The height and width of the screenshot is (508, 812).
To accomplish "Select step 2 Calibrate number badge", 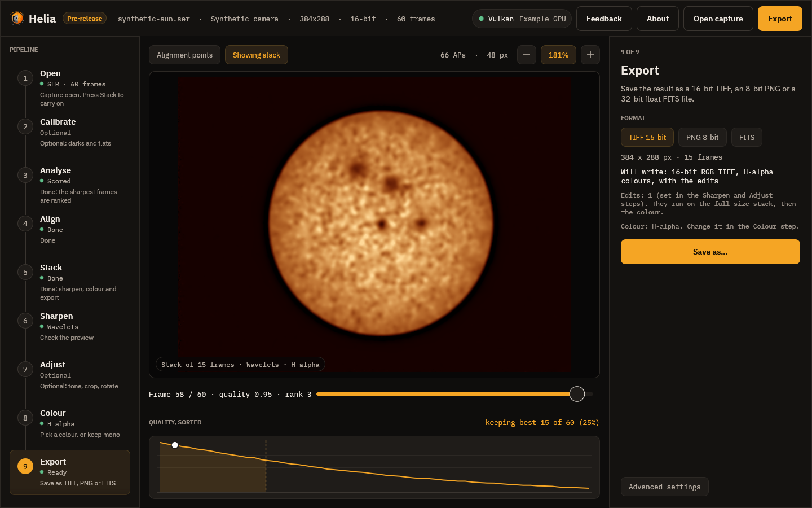I will point(25,126).
